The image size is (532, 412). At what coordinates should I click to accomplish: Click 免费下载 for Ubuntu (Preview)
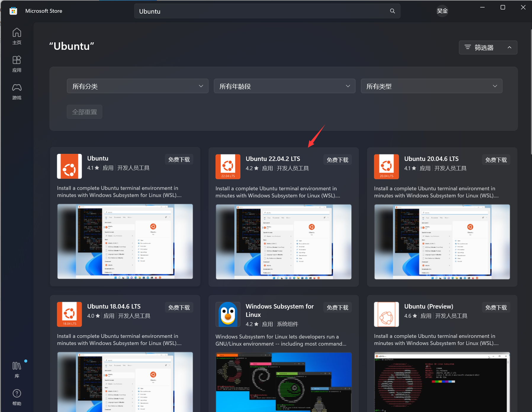click(x=496, y=307)
